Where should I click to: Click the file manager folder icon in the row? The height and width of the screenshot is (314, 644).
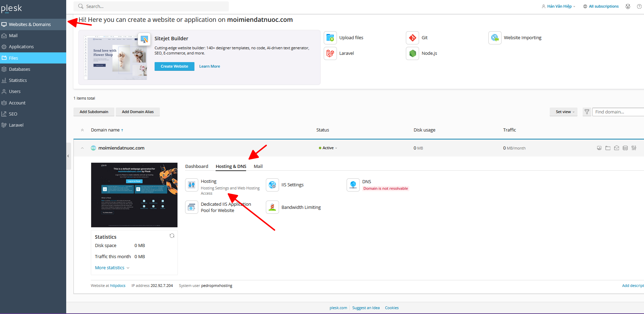pyautogui.click(x=608, y=148)
